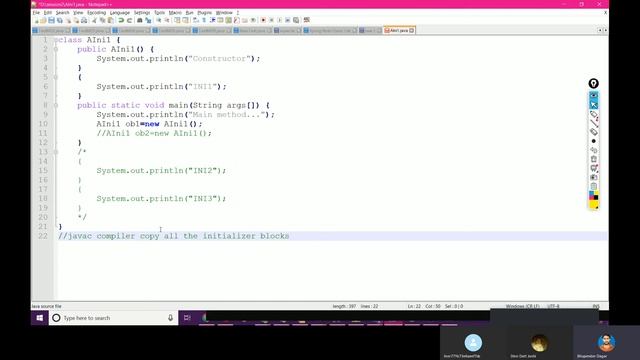Click the Zoom Out toolbar icon

[167, 20]
